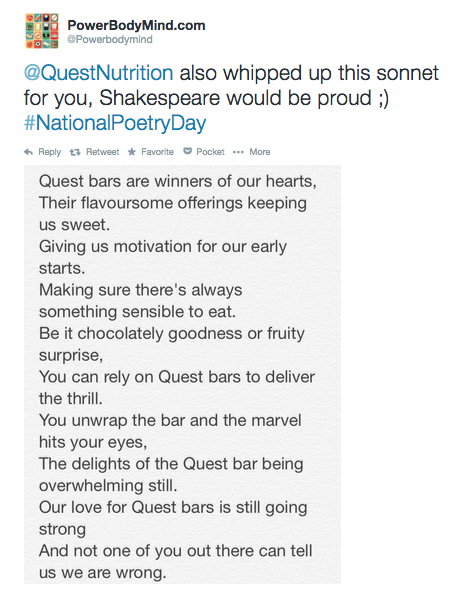Click the Pocket save icon
This screenshot has width=457, height=594.
187,152
